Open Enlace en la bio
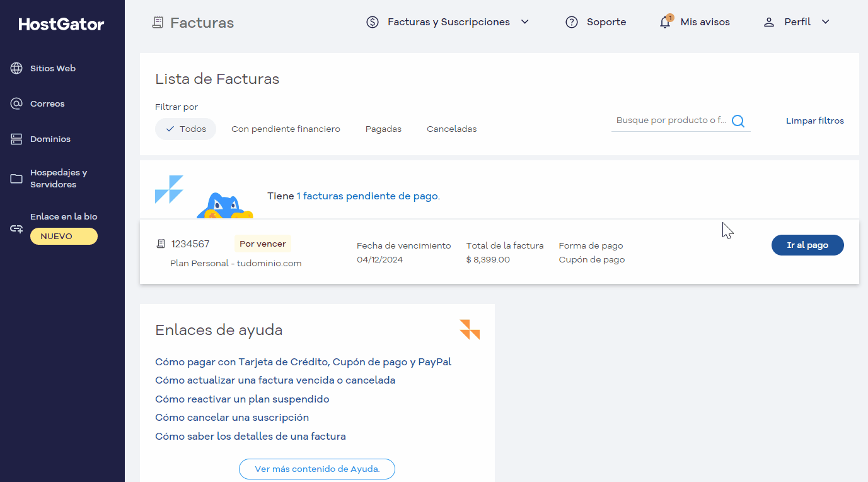 [x=64, y=216]
